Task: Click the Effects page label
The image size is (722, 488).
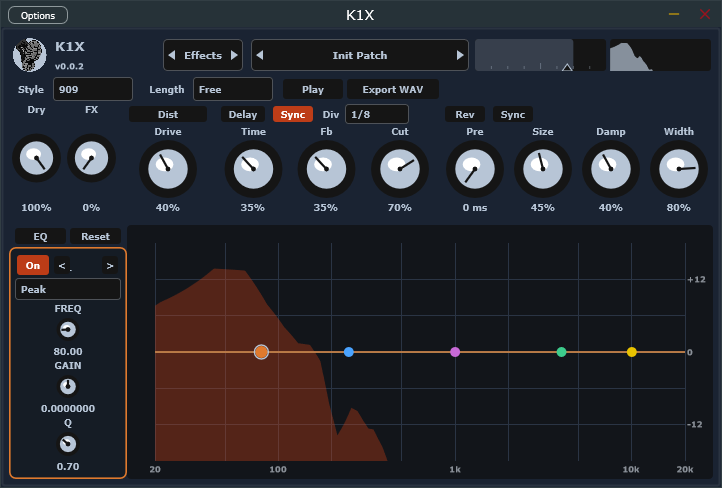Action: [203, 55]
